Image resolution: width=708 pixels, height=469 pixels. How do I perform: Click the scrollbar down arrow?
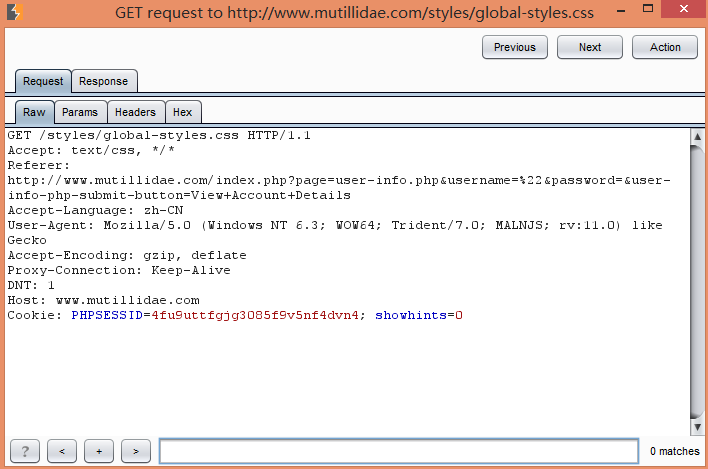coord(697,427)
